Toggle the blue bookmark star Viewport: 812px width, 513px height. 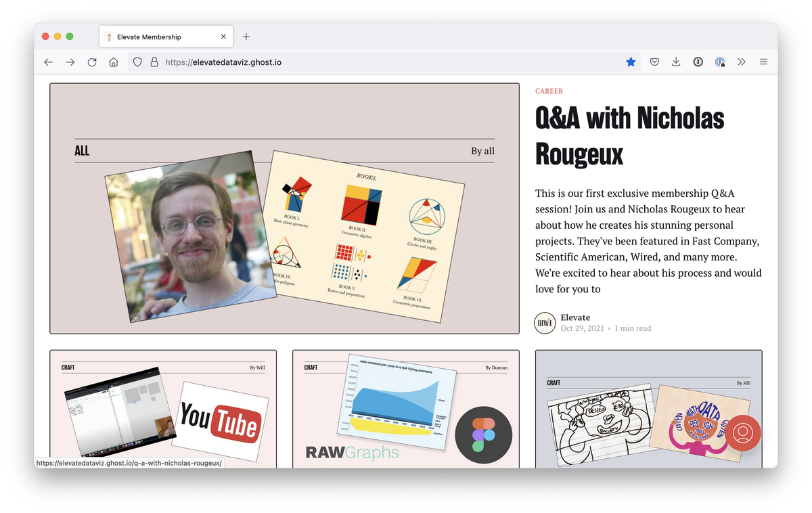pos(631,62)
